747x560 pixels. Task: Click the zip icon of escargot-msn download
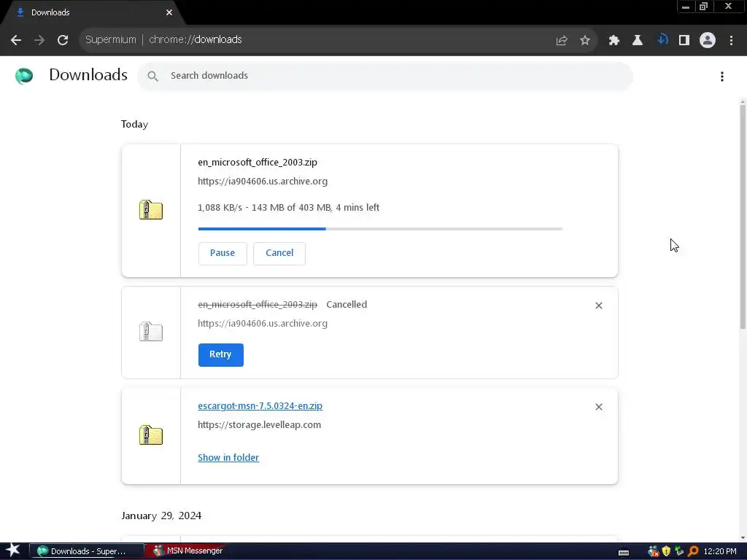[x=151, y=435]
